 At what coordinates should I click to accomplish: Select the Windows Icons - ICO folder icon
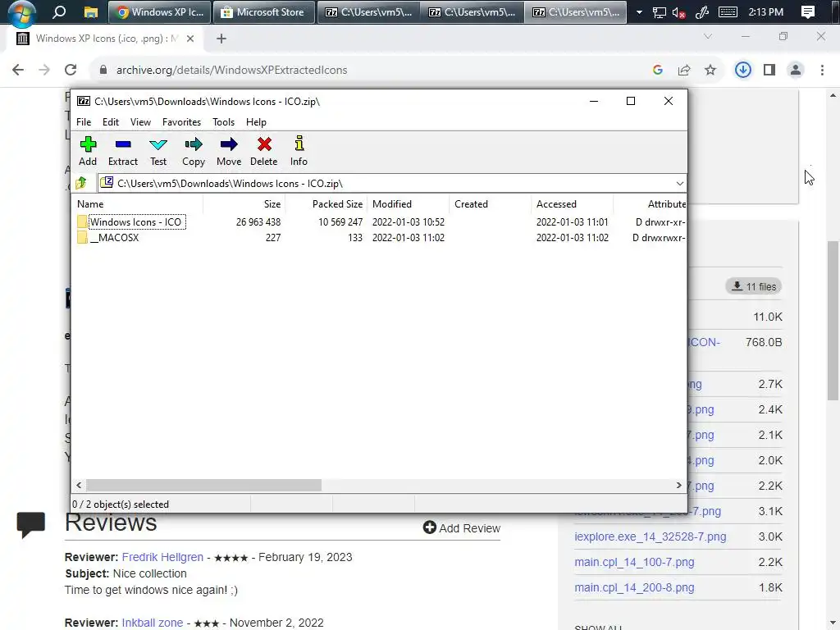pyautogui.click(x=82, y=221)
